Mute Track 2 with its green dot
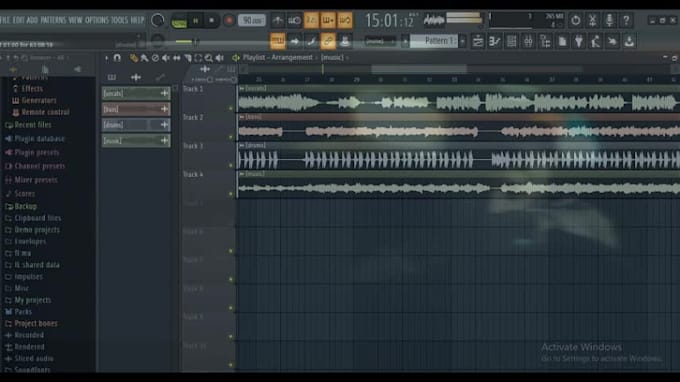680x382 pixels. (231, 137)
